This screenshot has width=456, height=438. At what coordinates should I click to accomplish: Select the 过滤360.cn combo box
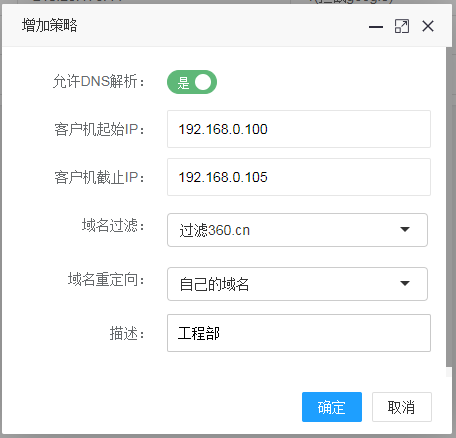pyautogui.click(x=297, y=230)
